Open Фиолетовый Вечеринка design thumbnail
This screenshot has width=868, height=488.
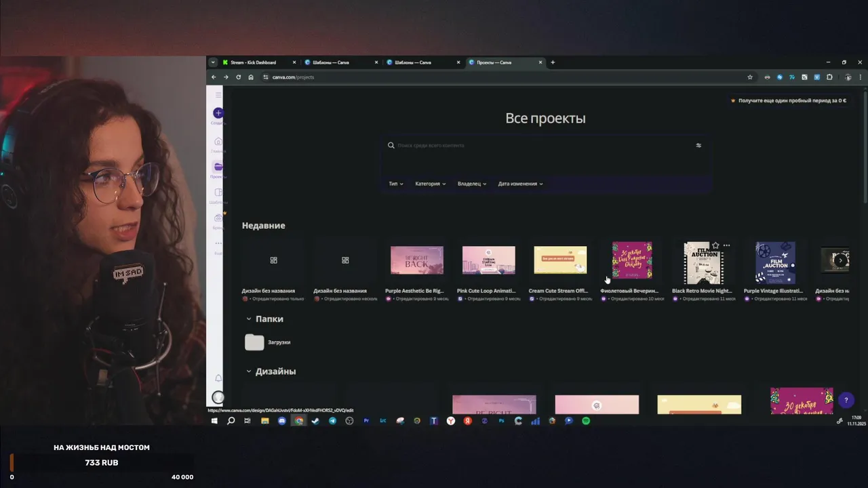pyautogui.click(x=632, y=260)
